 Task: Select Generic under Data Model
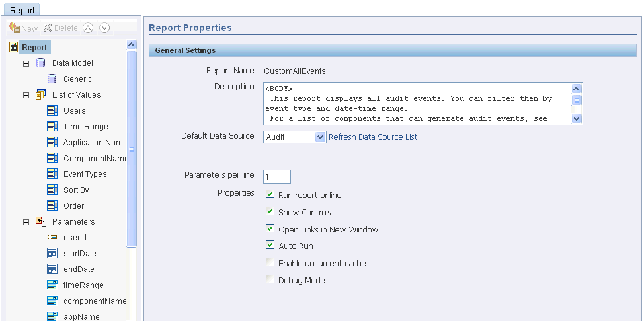tap(77, 79)
